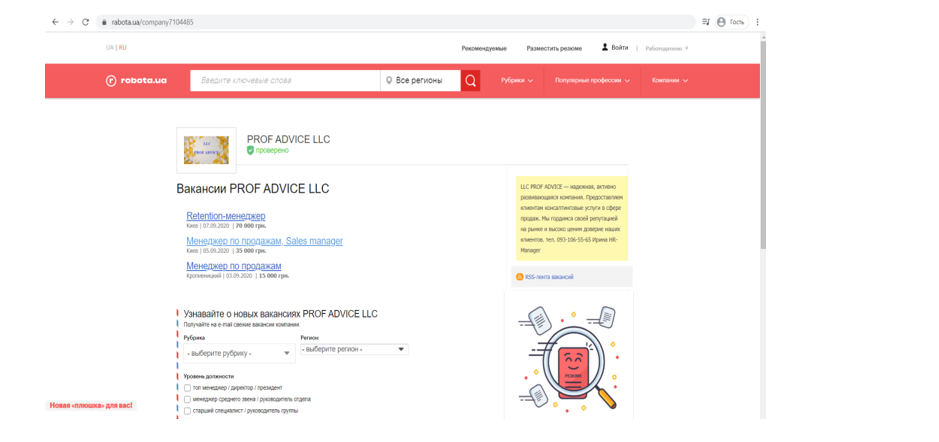Viewport: 939px width, 442px height.
Task: Expand the Рубрики dropdown menu
Action: [517, 80]
